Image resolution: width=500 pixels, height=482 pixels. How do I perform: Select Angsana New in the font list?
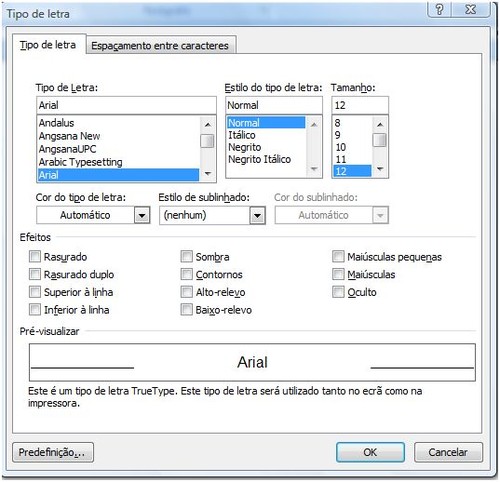click(x=118, y=136)
